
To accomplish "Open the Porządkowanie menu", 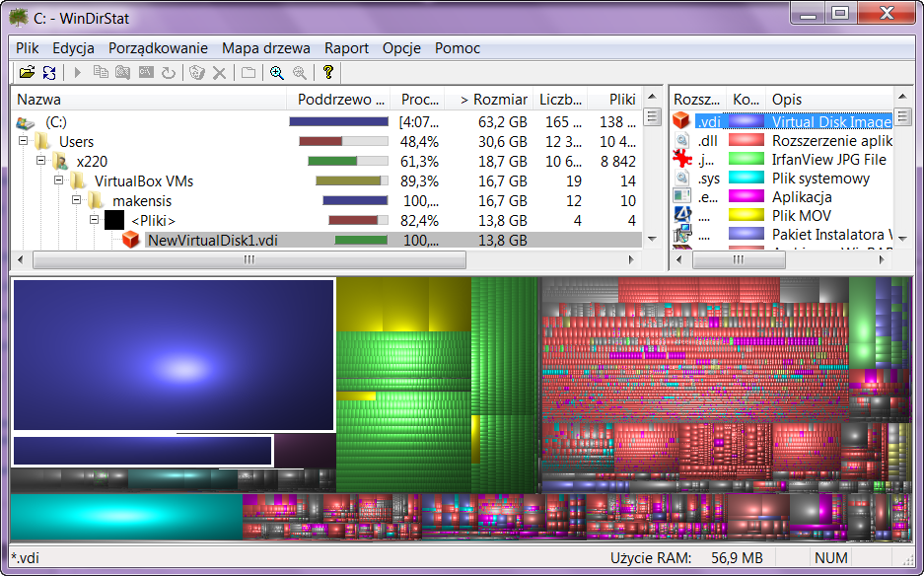I will pyautogui.click(x=158, y=48).
